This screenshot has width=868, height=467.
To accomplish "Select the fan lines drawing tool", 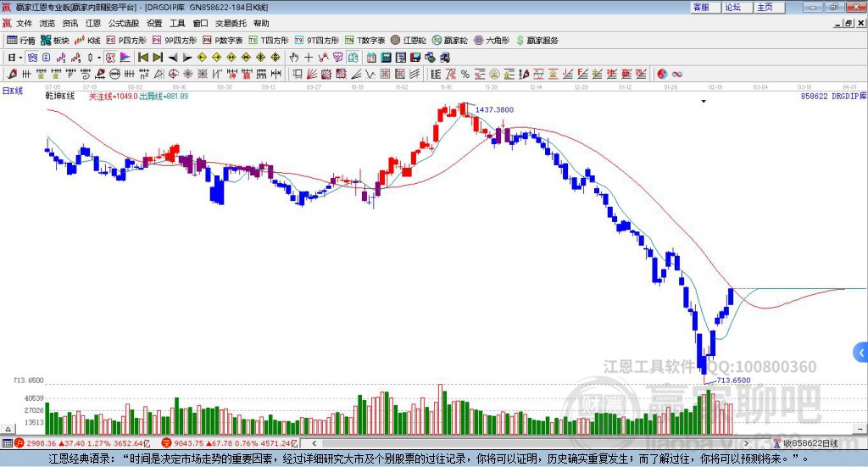I will click(x=312, y=74).
